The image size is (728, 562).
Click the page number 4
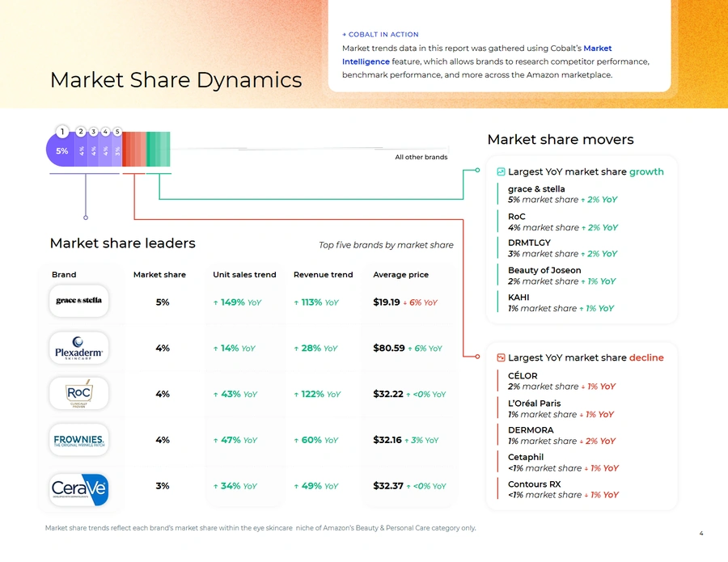[x=701, y=533]
